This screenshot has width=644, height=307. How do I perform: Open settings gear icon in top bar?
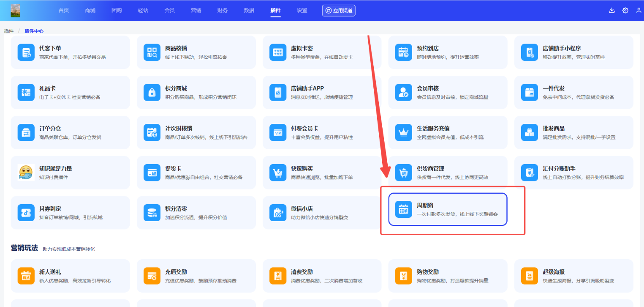[625, 11]
